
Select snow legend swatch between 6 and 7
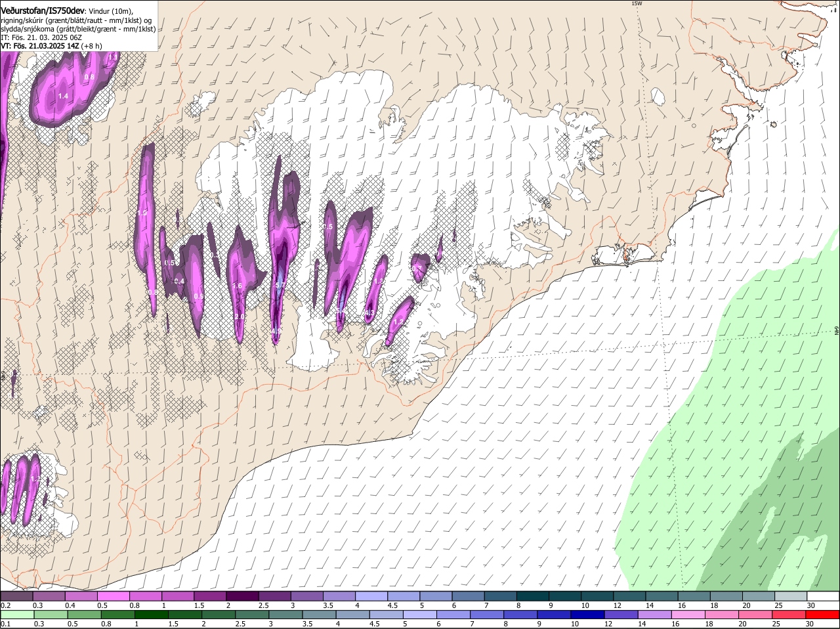tap(469, 596)
